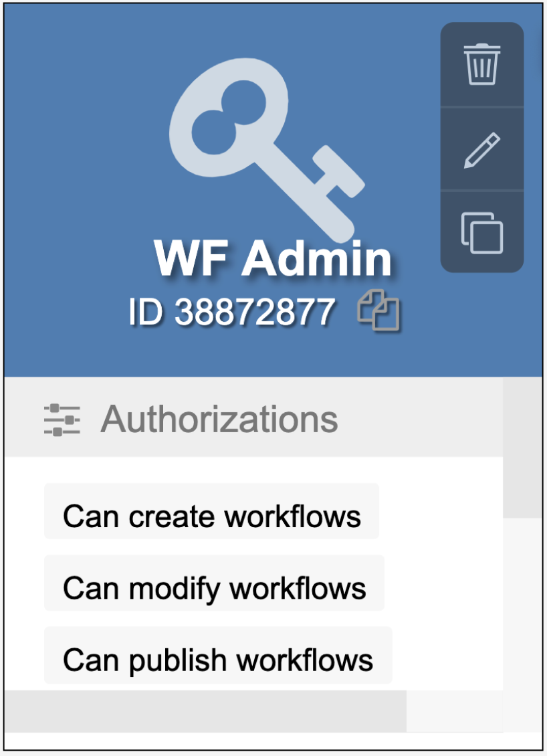Viewport: 547px width, 756px height.
Task: Duplicate the role via overlapping squares icon
Action: (x=481, y=233)
